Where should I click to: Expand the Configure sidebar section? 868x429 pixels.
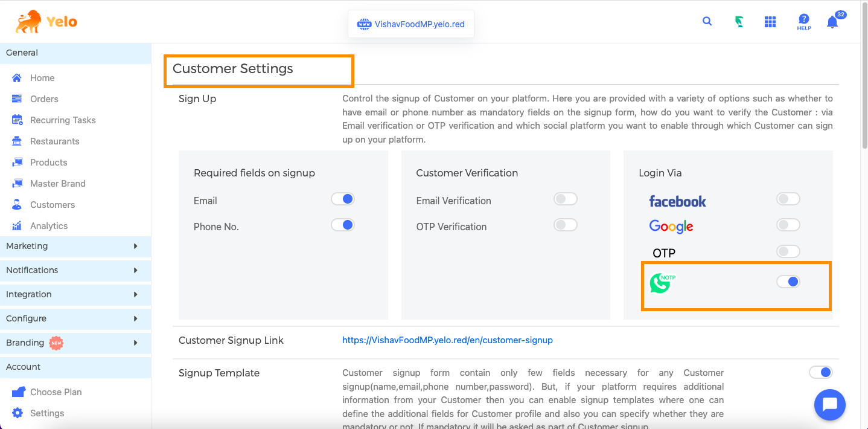(75, 318)
